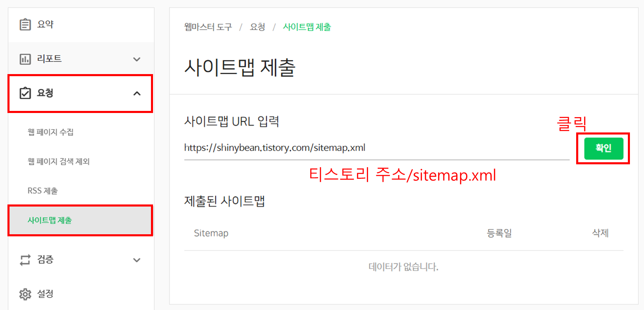Click the 요약 clipboard icon
Image resolution: width=644 pixels, height=310 pixels.
pyautogui.click(x=25, y=25)
